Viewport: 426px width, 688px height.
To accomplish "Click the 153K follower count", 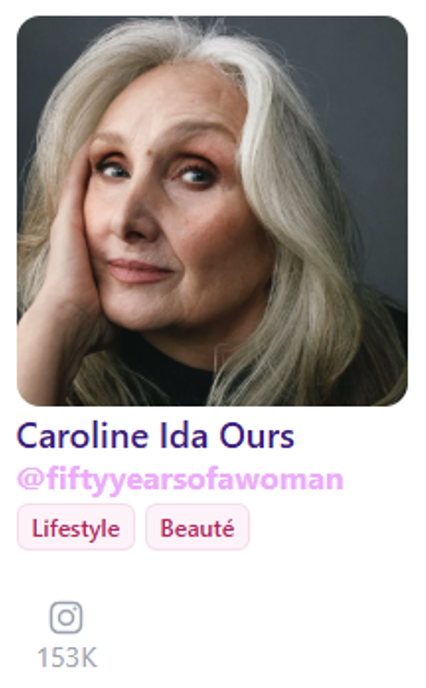I will pyautogui.click(x=67, y=657).
